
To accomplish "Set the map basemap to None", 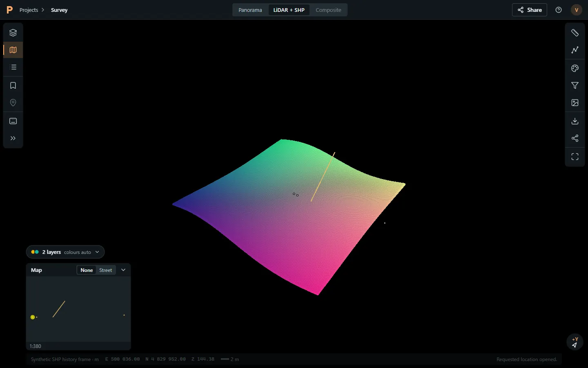I will (87, 270).
